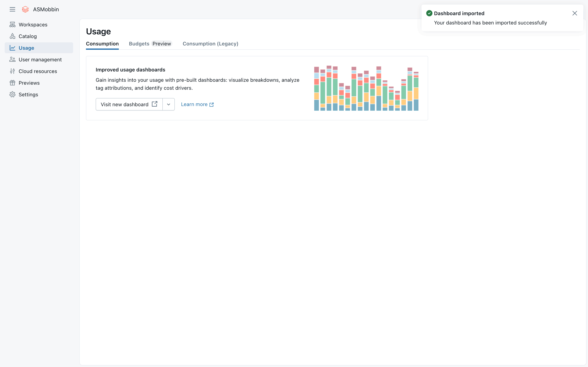Expand the dashboard button dropdown arrow
The height and width of the screenshot is (367, 588).
pyautogui.click(x=168, y=104)
